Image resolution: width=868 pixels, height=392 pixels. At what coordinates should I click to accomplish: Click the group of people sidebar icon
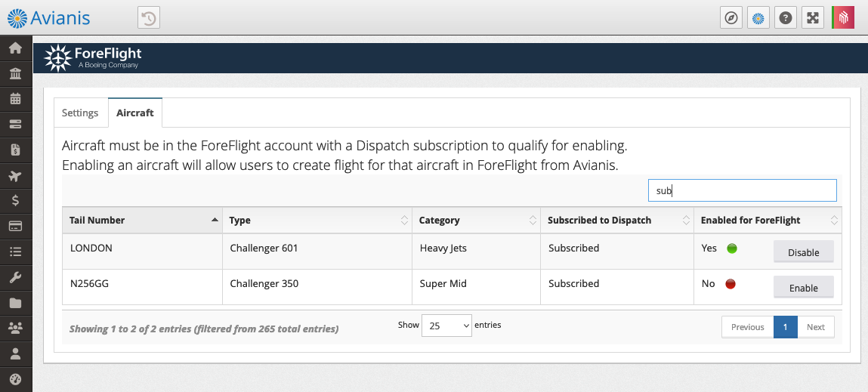tap(16, 329)
